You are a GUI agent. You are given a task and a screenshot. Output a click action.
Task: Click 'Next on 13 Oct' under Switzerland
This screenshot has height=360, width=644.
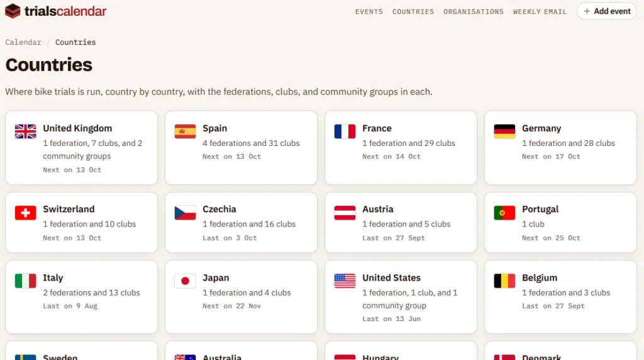[x=72, y=238]
